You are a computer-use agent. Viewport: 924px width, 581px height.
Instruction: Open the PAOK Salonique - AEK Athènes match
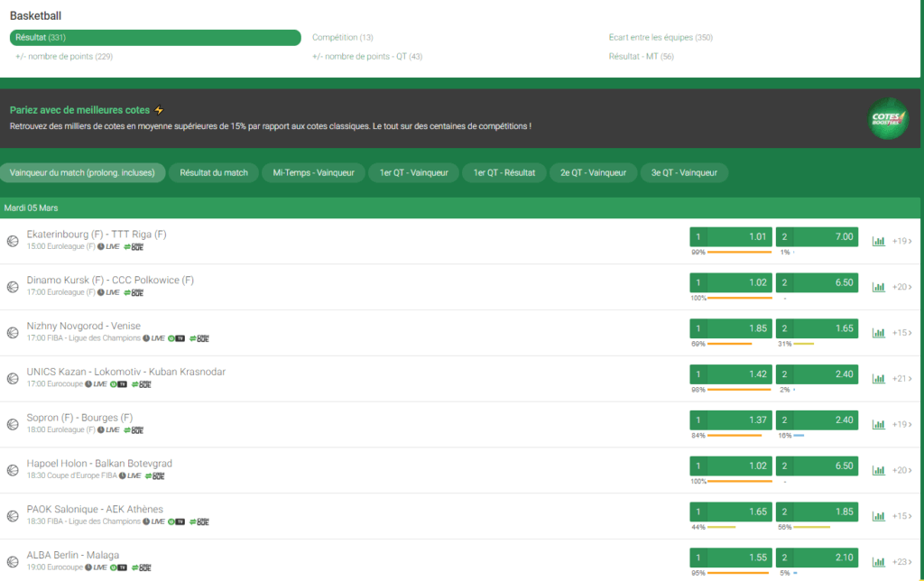95,509
